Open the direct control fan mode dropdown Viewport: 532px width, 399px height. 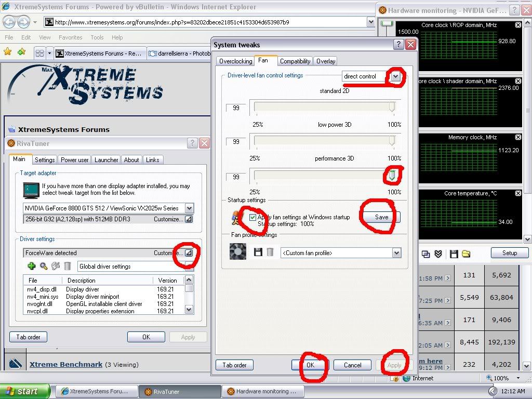pos(396,76)
